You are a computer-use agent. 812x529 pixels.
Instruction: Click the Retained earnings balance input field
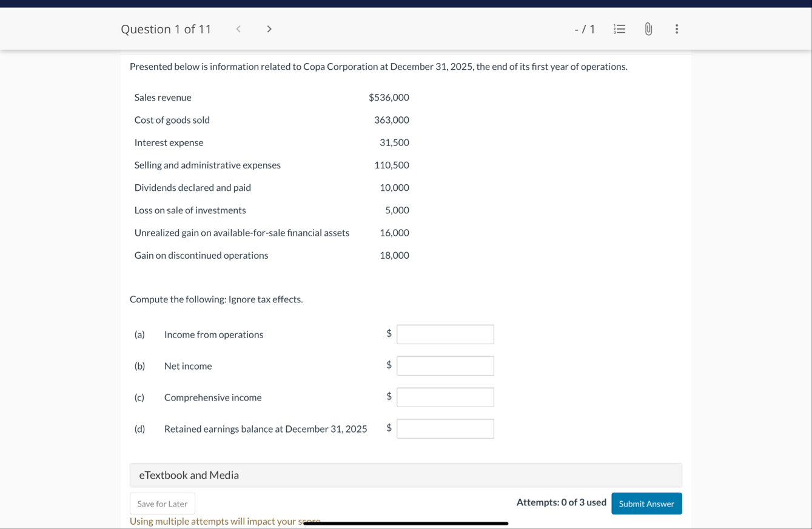[x=445, y=429]
